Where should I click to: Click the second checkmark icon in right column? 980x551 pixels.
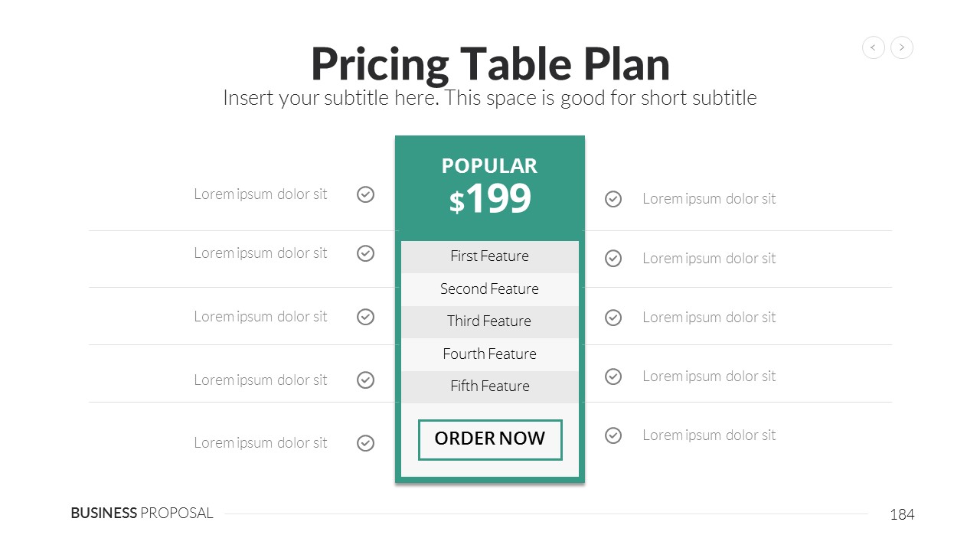613,259
